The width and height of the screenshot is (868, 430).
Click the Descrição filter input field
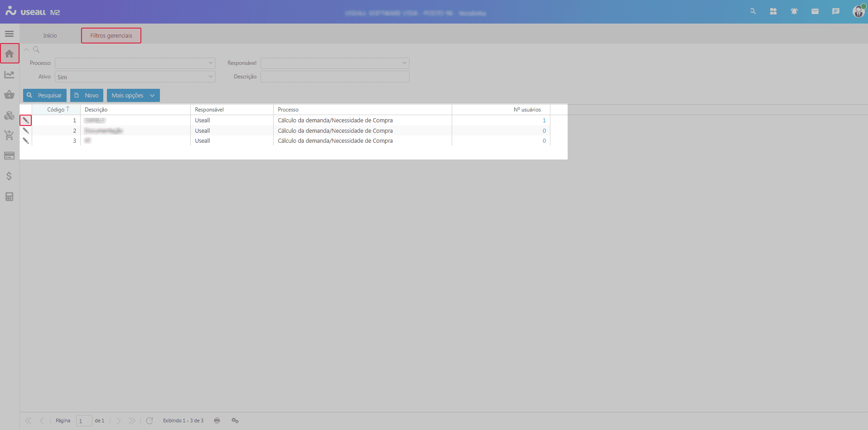point(334,77)
